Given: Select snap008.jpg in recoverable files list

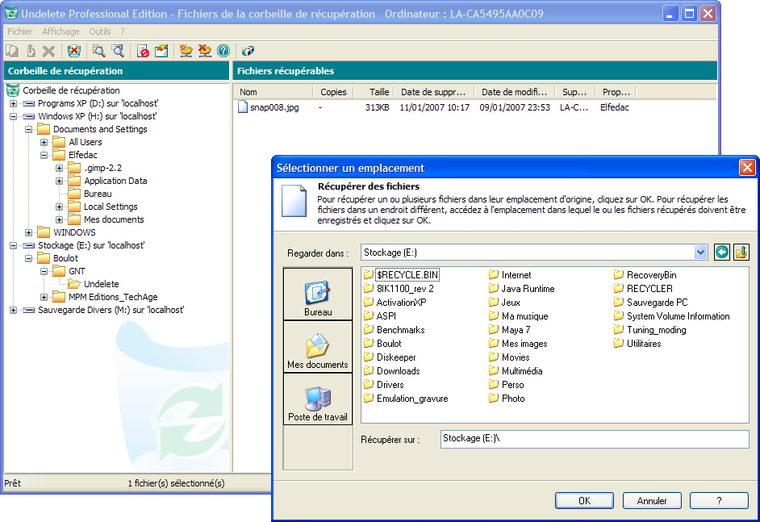Looking at the screenshot, I should coord(269,108).
